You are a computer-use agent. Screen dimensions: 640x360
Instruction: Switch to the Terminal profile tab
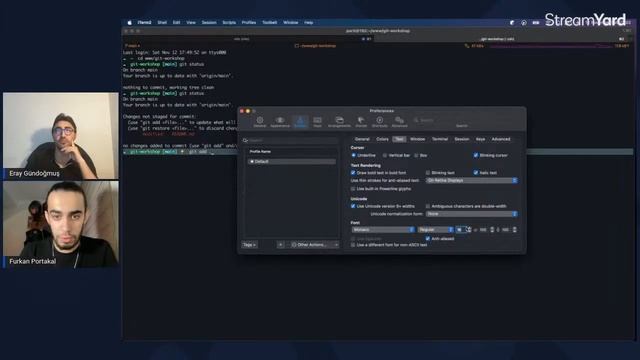(x=440, y=139)
